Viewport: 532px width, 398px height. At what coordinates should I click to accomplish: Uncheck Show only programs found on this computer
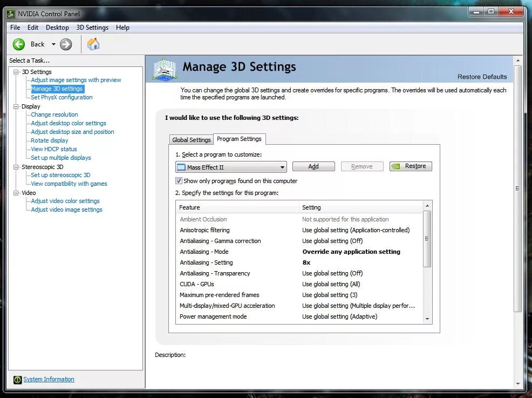click(x=179, y=181)
